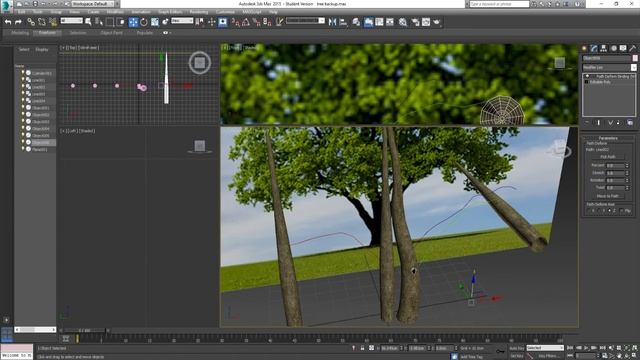
Task: Open the MAXScript menu
Action: click(252, 12)
